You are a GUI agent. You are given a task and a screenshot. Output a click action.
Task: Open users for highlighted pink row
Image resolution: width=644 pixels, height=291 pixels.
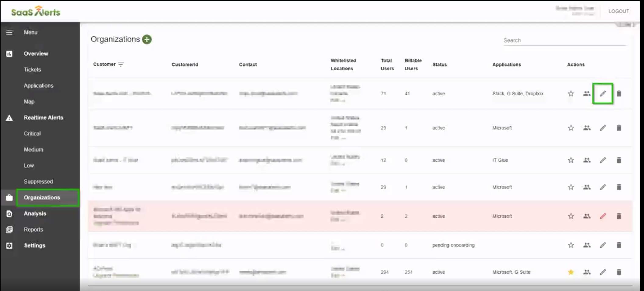tap(587, 216)
